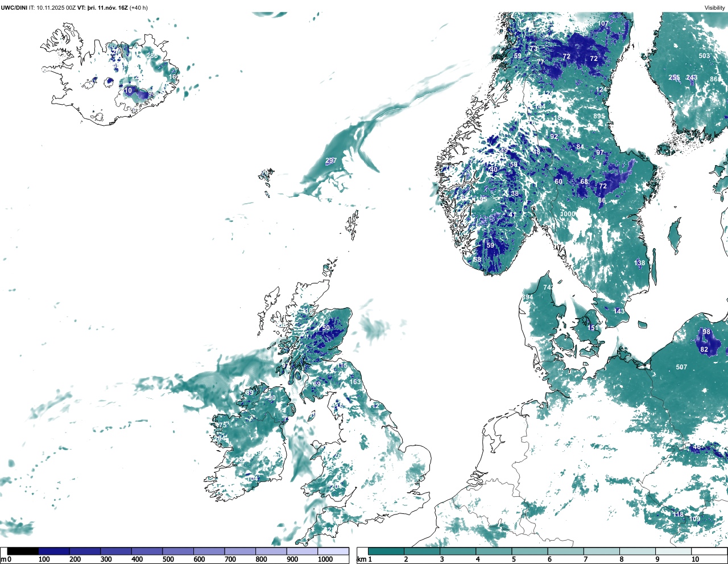Click the '10' tick label in the km legend
The height and width of the screenshot is (564, 728).
point(695,559)
